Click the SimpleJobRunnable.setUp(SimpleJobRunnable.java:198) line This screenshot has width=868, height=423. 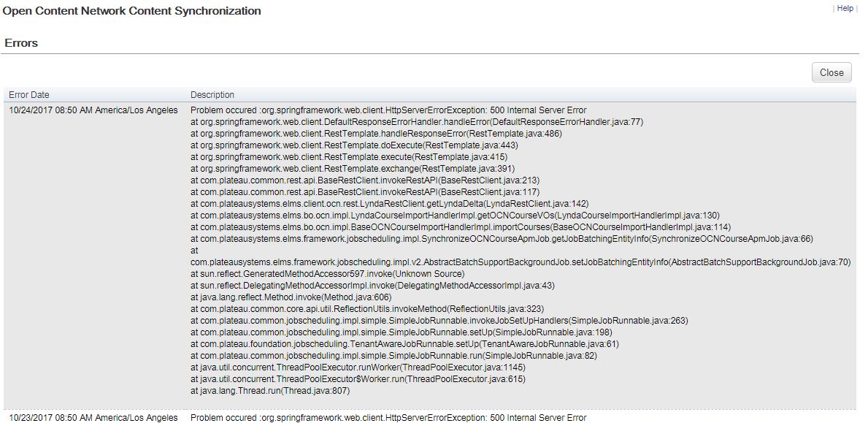pyautogui.click(x=402, y=332)
